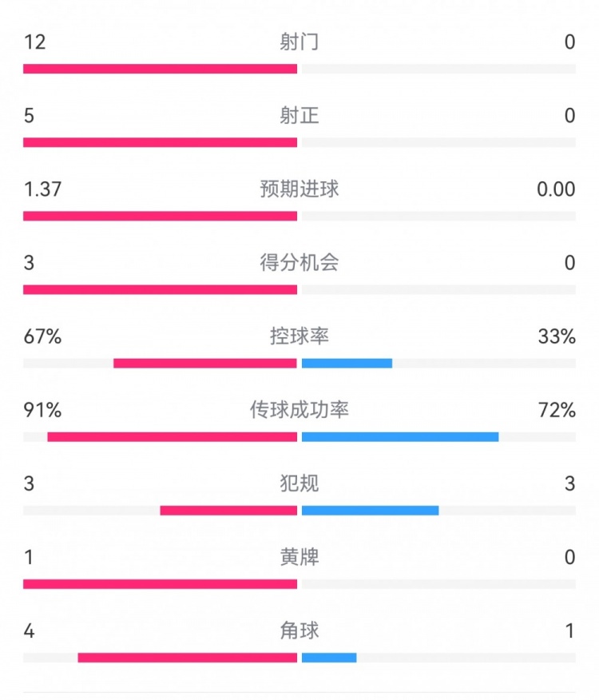The height and width of the screenshot is (700, 599).
Task: Select the 黄牌 stat label
Action: [x=299, y=557]
